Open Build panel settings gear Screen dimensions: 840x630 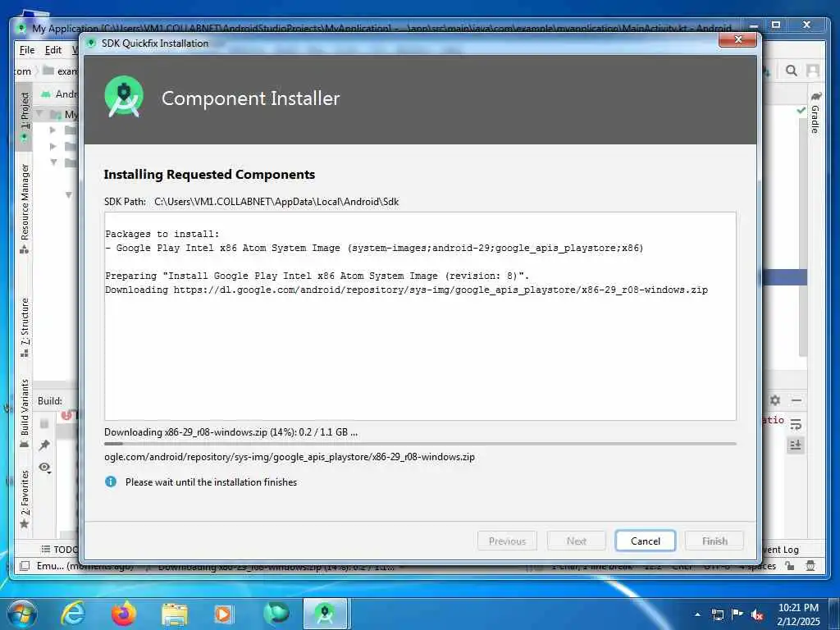(774, 400)
